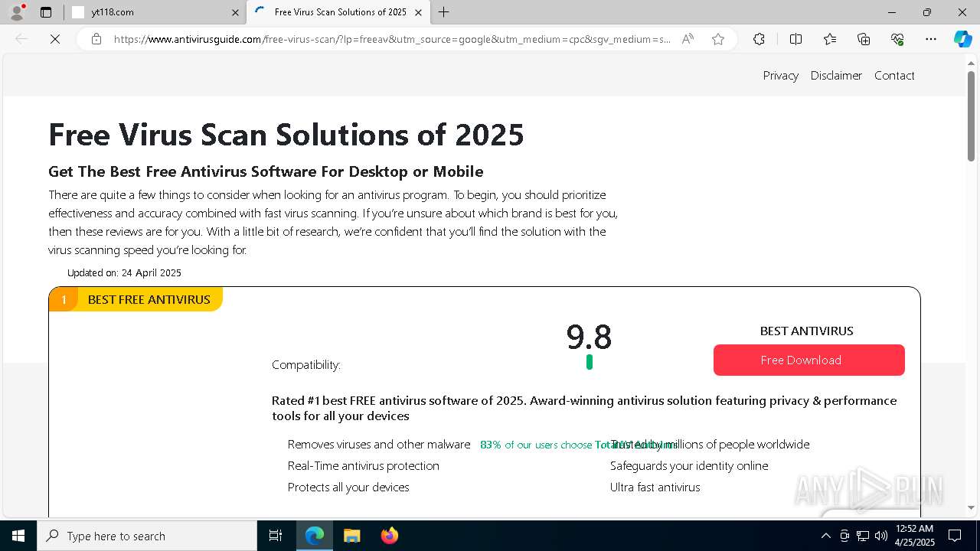
Task: Click the taskbar search box
Action: coord(147,536)
